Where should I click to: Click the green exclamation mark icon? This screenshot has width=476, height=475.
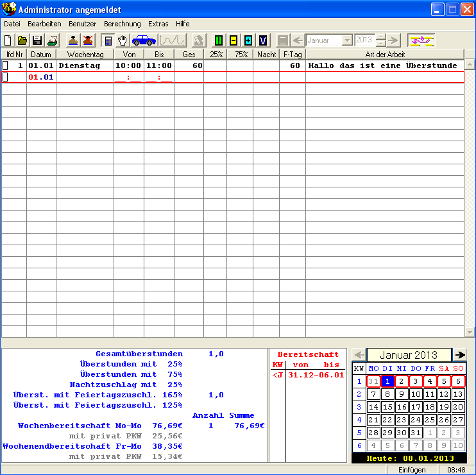(218, 40)
